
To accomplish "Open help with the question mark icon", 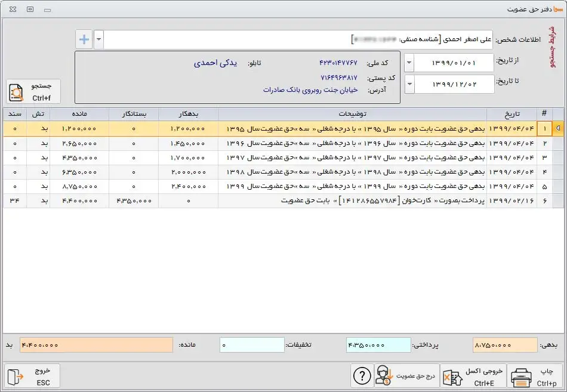I will coord(361,376).
